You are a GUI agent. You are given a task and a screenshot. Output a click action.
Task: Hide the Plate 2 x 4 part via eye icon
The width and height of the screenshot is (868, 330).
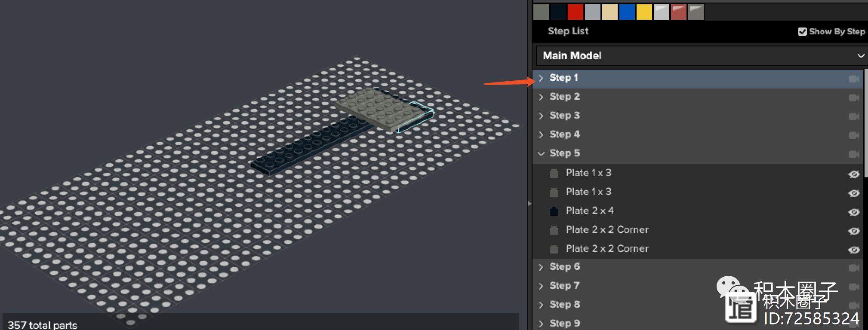point(854,212)
